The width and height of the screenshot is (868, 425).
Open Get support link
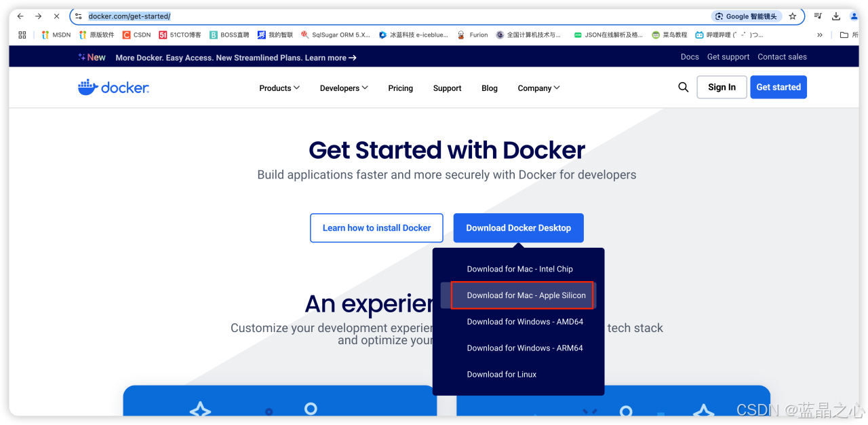pos(728,57)
